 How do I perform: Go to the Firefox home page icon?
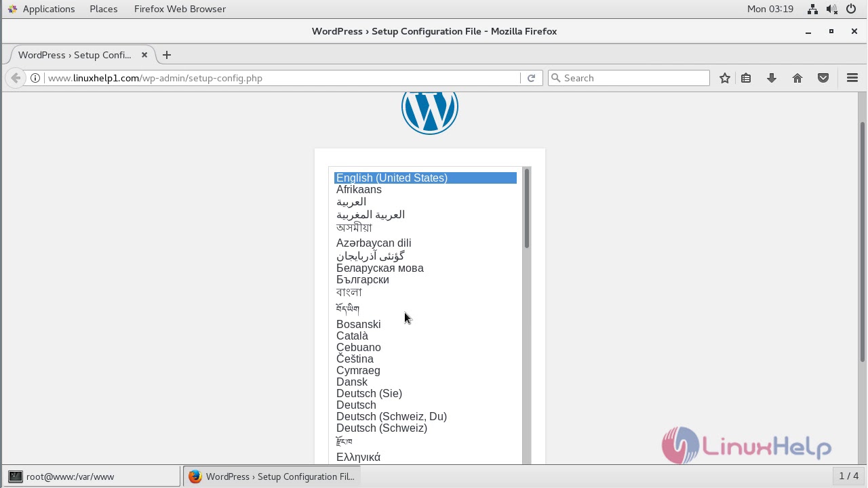coord(797,78)
